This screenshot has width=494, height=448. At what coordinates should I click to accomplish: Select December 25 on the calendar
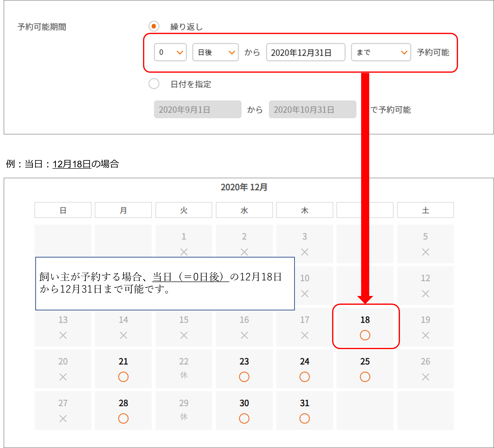pos(365,369)
